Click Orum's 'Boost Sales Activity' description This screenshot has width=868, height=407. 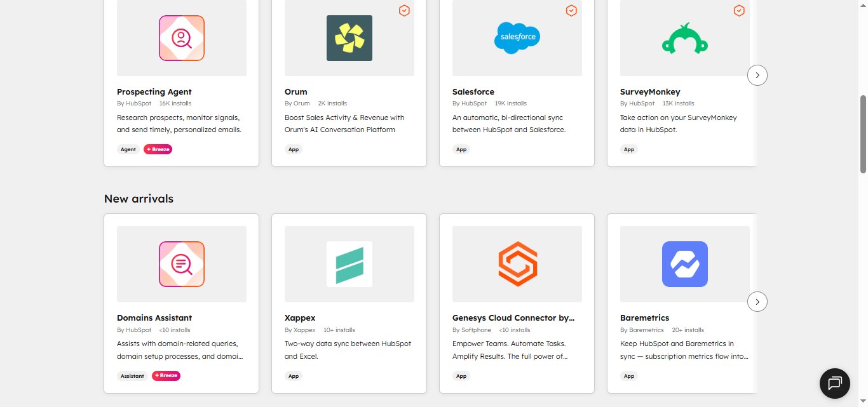coord(344,124)
